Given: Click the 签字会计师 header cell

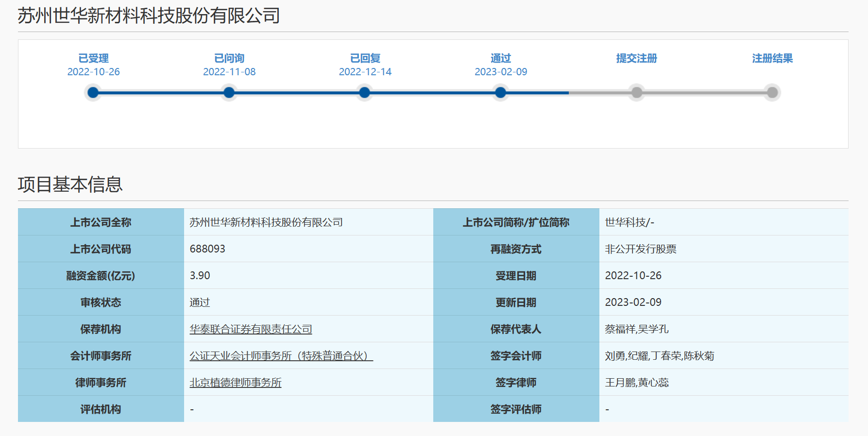Looking at the screenshot, I should (x=516, y=355).
